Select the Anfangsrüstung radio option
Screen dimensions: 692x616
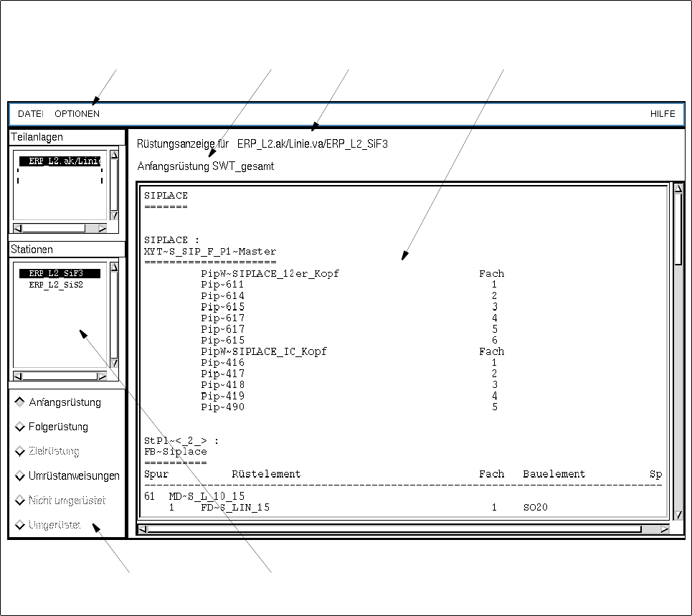point(58,402)
